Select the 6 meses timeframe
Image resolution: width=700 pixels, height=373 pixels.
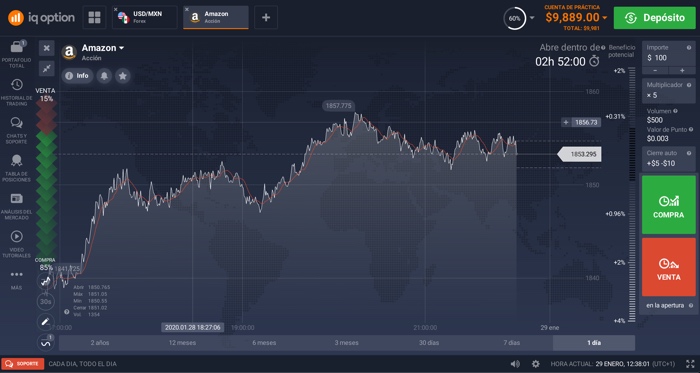[264, 343]
